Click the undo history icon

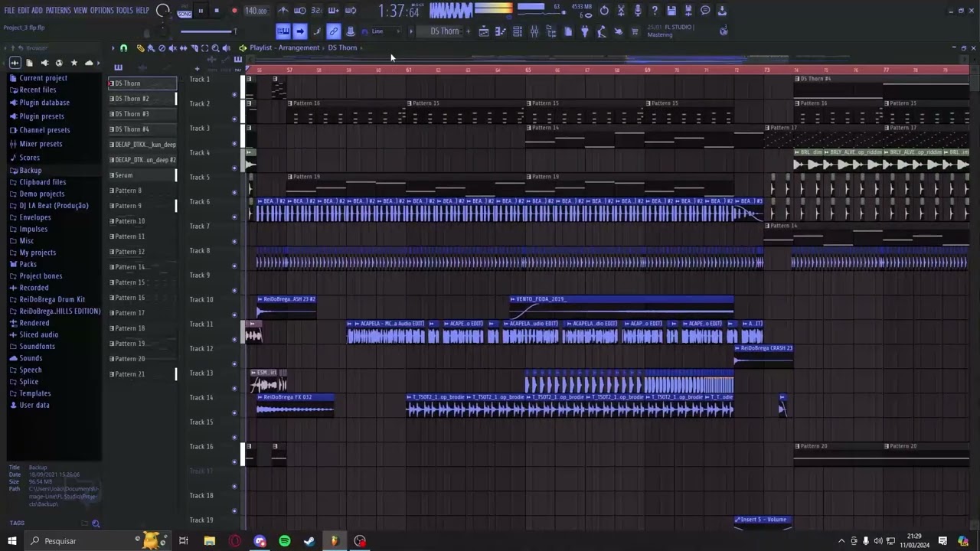[604, 11]
